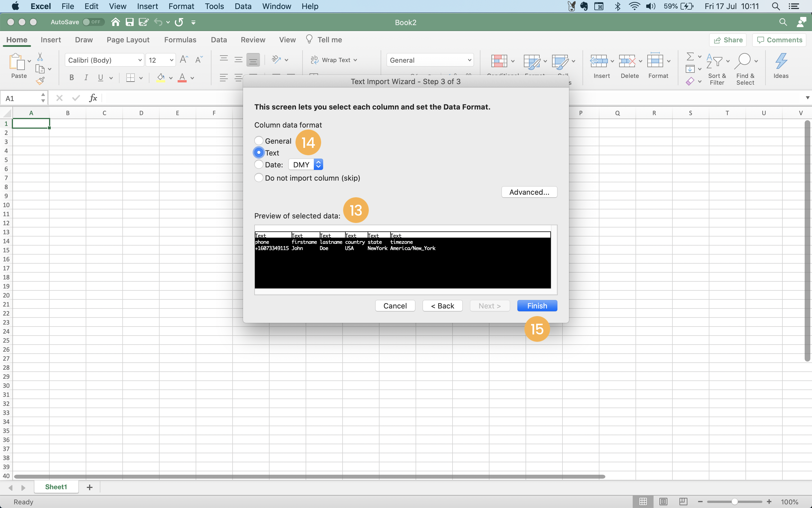This screenshot has height=508, width=812.
Task: Open the Formulas ribbon tab
Action: [180, 40]
